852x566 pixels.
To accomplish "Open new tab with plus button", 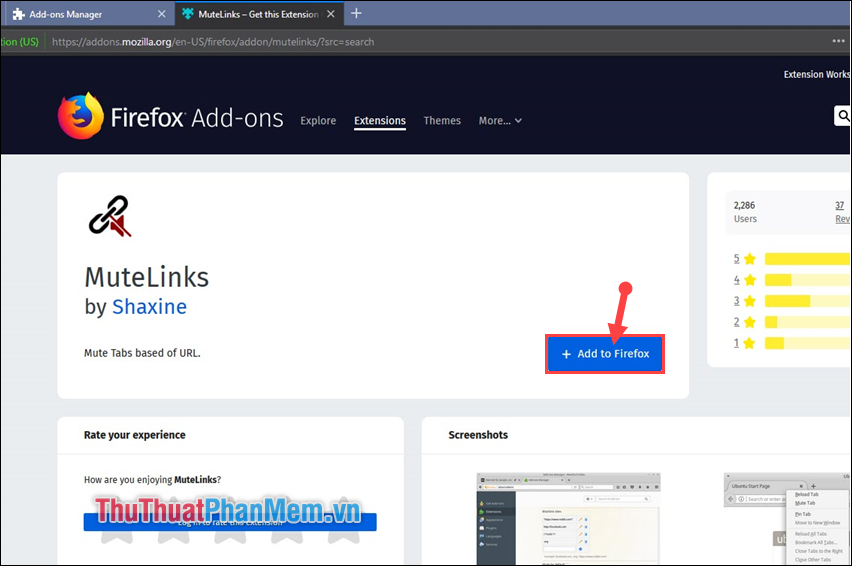I will [356, 13].
